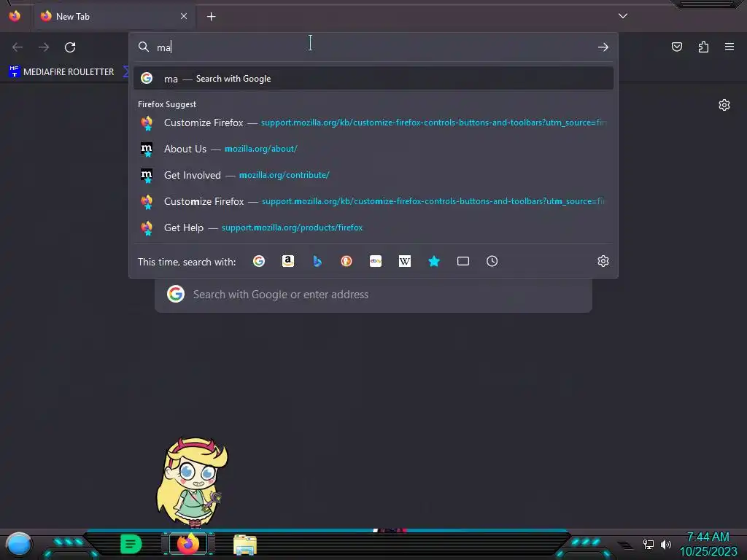Search this time with Bing icon
This screenshot has width=747, height=560.
coord(317,261)
